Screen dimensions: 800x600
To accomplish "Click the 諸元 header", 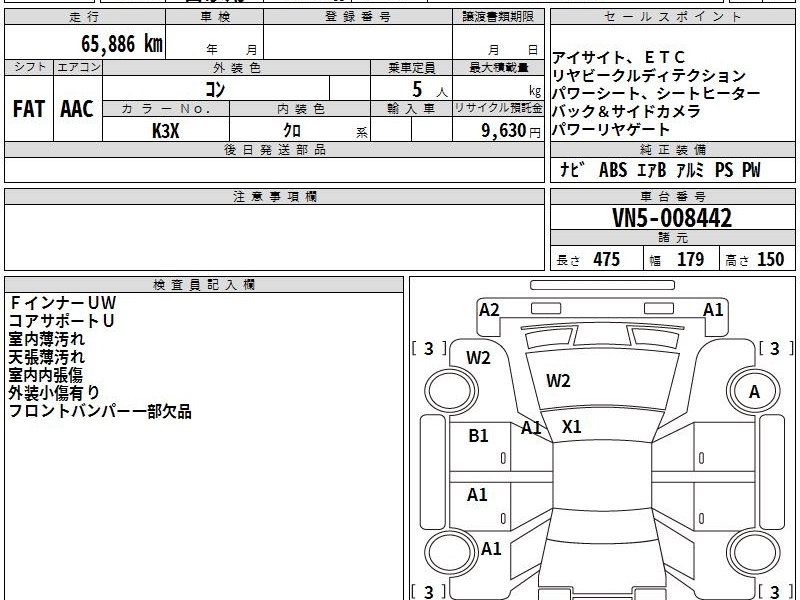I will click(672, 237).
